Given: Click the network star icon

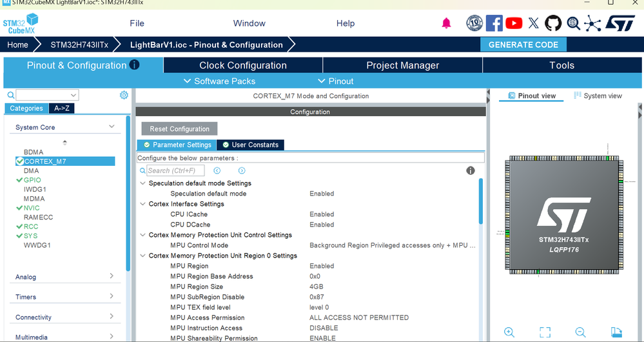Looking at the screenshot, I should coord(592,23).
